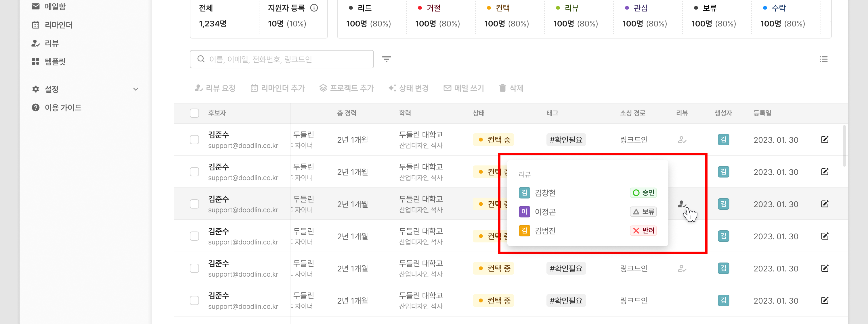
Task: Open 리마인더 in the sidebar
Action: coord(58,25)
